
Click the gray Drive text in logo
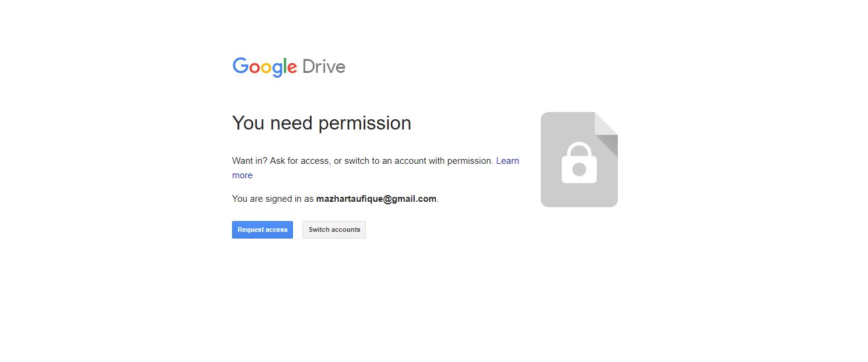click(x=324, y=66)
